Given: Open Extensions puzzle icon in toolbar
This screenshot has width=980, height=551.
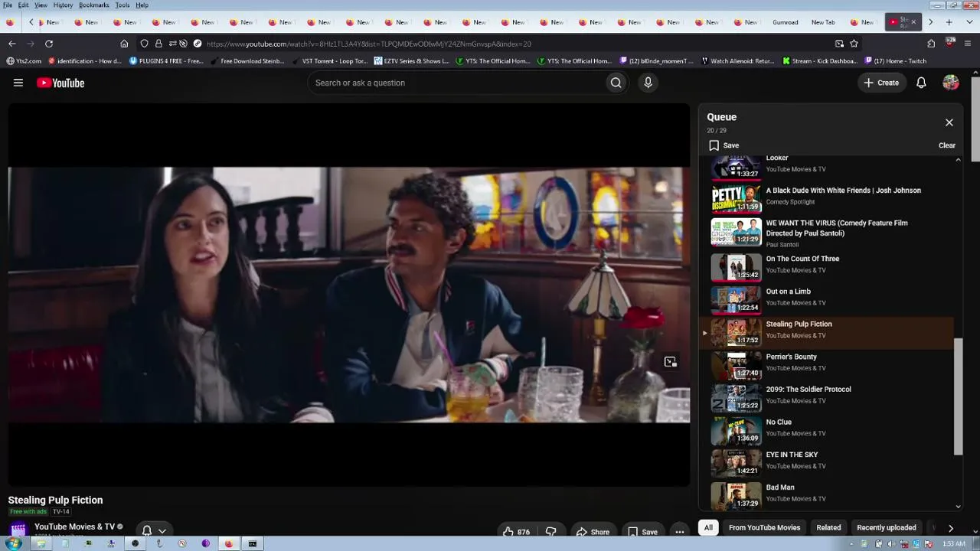Looking at the screenshot, I should click(931, 44).
